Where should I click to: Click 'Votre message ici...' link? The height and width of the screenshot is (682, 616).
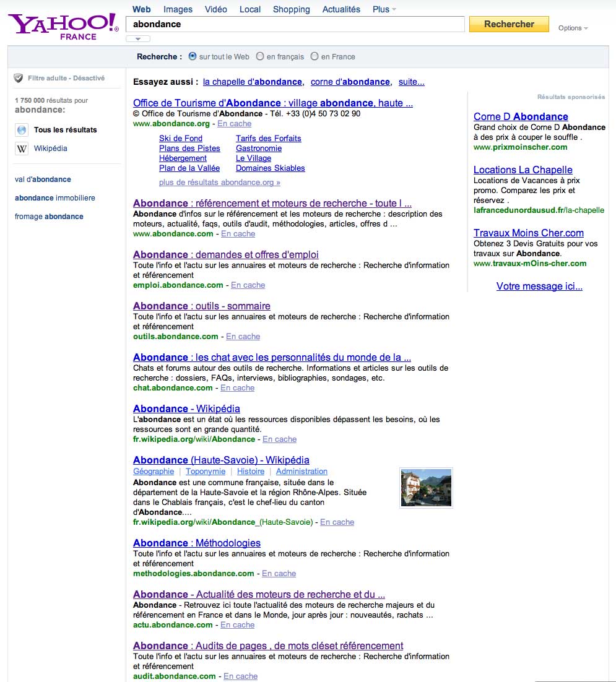tap(539, 286)
